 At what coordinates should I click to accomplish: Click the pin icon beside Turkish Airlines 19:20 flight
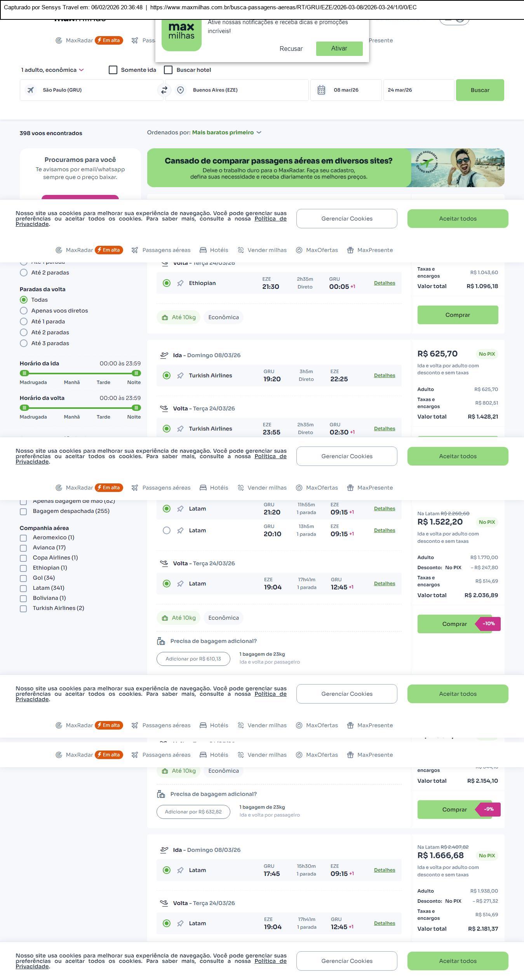click(180, 376)
